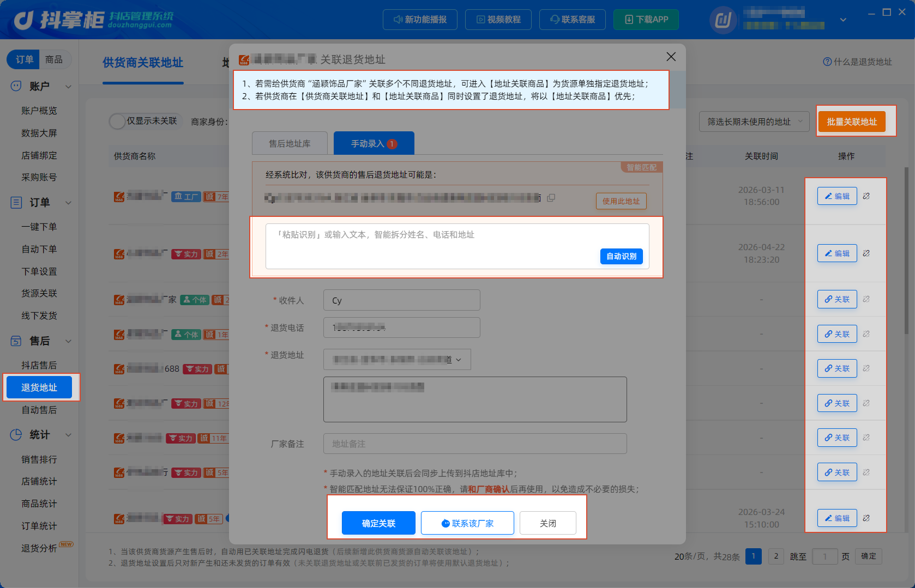The width and height of the screenshot is (915, 588).
Task: Select the 订单 mode toggle
Action: [x=24, y=59]
